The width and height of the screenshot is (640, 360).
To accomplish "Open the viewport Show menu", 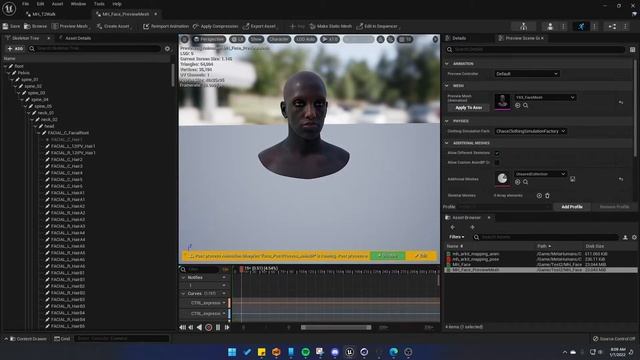I will point(256,39).
